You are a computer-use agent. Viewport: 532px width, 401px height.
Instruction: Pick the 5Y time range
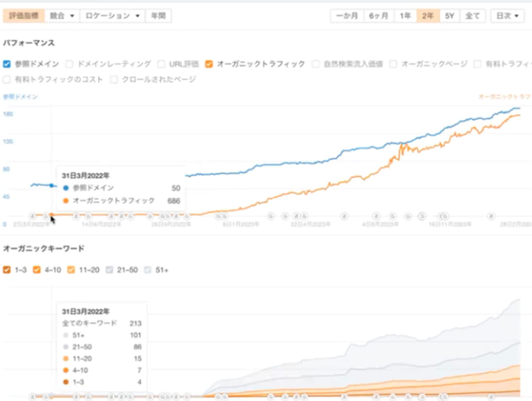point(450,16)
